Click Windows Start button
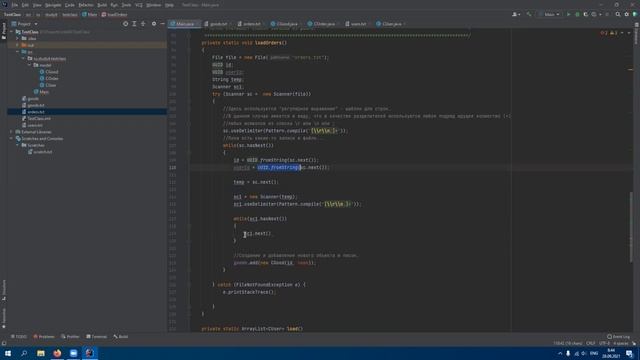This screenshot has height=360, width=640. [x=8, y=353]
